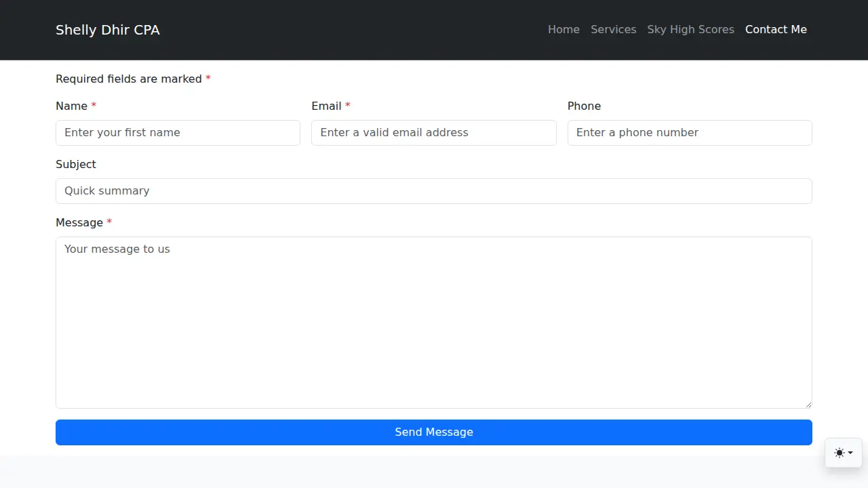The image size is (868, 488).
Task: Click the Name field label
Action: (76, 106)
